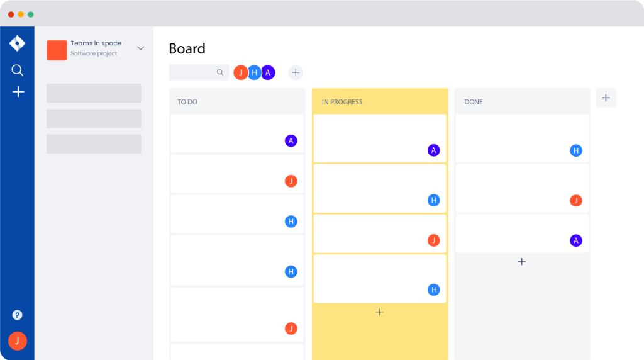Click the orange project avatar square

click(57, 50)
